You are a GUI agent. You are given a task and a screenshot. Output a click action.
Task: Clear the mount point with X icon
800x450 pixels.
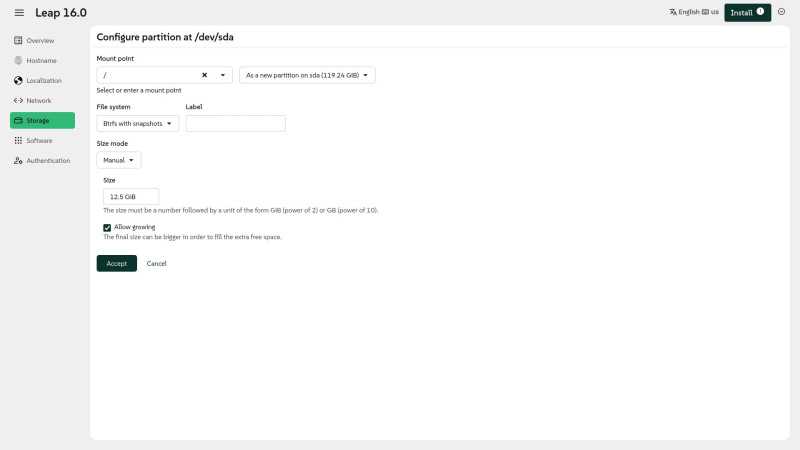click(205, 75)
